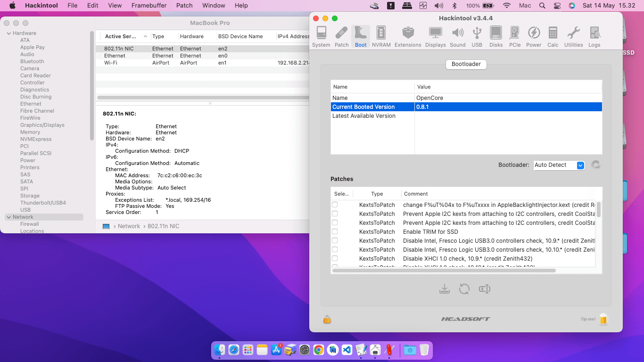Click the horizontal scrollbar under Patches table
Viewport: 644px width, 362px height.
coord(444,271)
